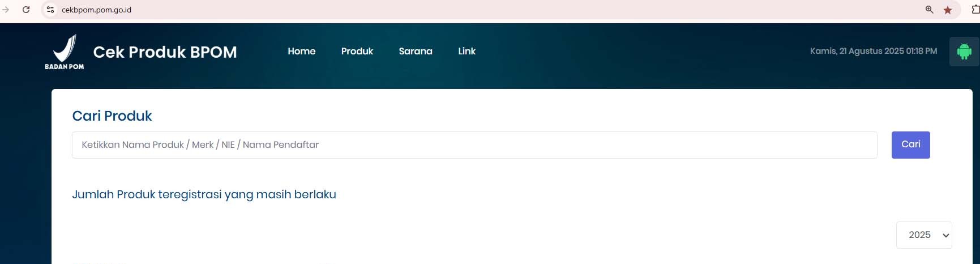The height and width of the screenshot is (264, 980).
Task: Click the date and time text in the header
Action: (x=873, y=51)
